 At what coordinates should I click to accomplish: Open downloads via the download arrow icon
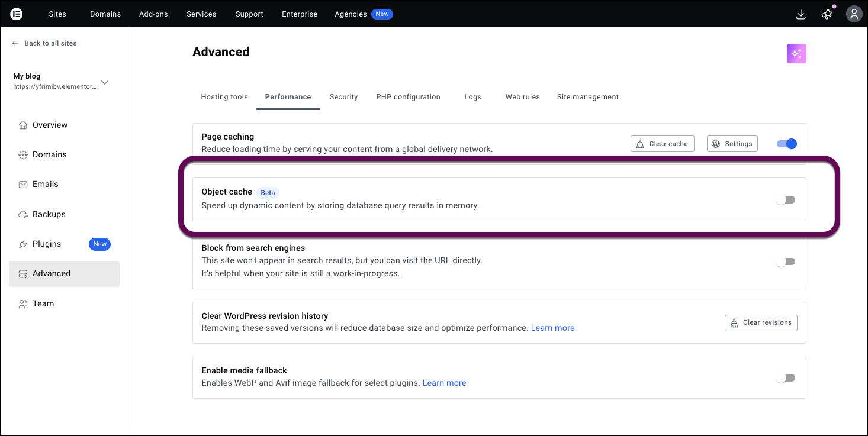801,14
